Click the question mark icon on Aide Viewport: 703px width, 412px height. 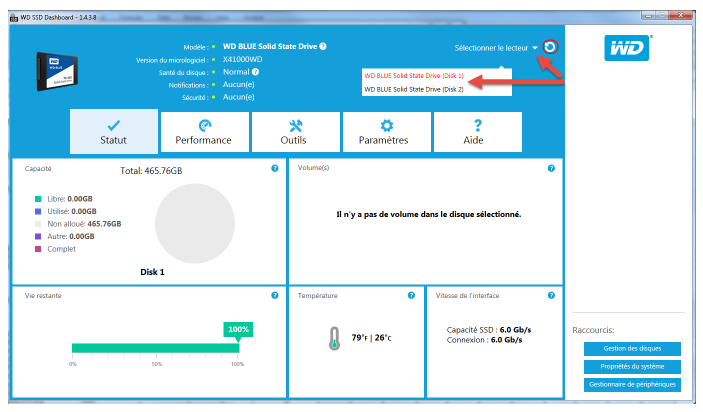click(x=478, y=125)
